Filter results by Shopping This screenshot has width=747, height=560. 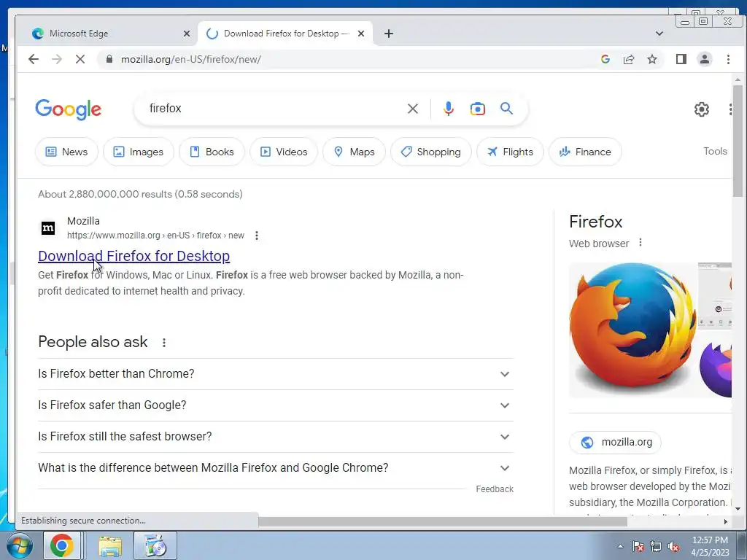tap(430, 152)
